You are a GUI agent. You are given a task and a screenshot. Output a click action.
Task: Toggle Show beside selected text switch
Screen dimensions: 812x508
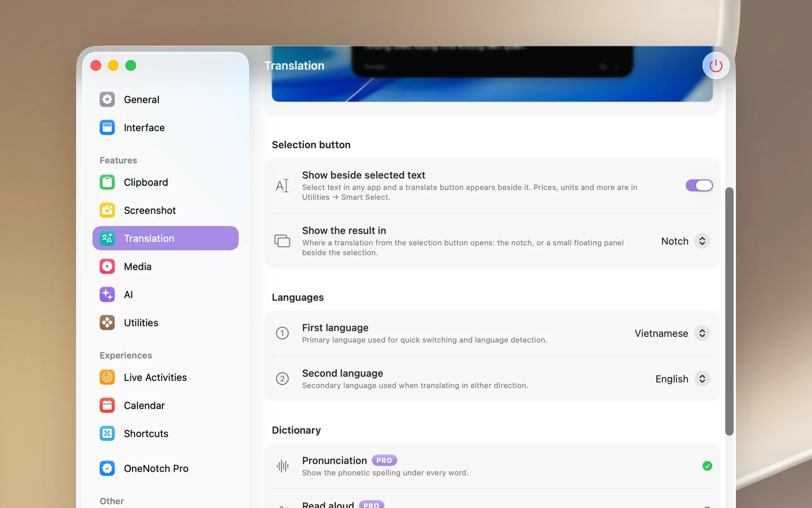[699, 185]
